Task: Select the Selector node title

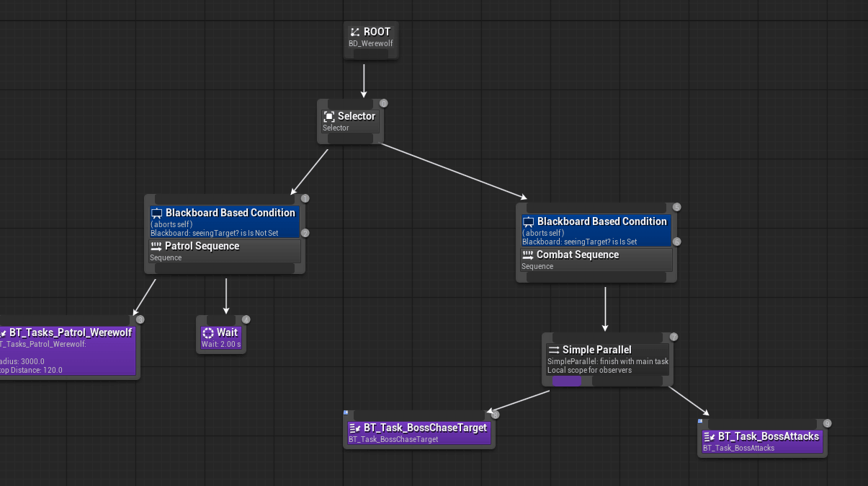Action: tap(357, 116)
